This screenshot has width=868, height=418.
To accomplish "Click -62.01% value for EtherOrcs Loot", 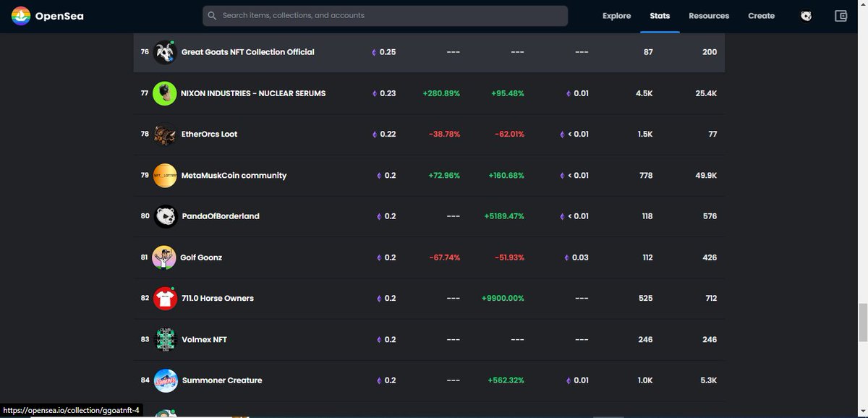I will tap(509, 135).
